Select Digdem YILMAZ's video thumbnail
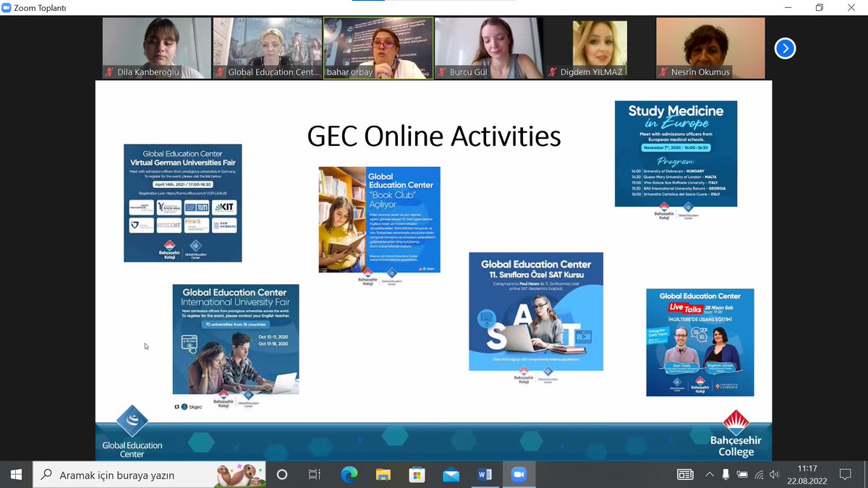This screenshot has width=868, height=488. click(x=600, y=48)
